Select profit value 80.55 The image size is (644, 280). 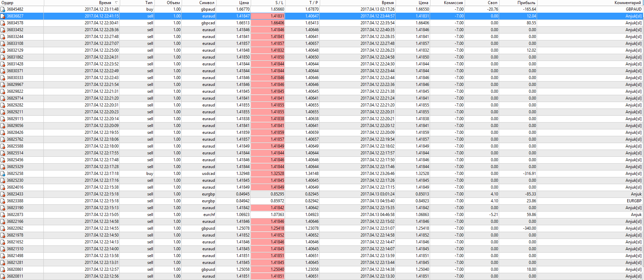531,23
